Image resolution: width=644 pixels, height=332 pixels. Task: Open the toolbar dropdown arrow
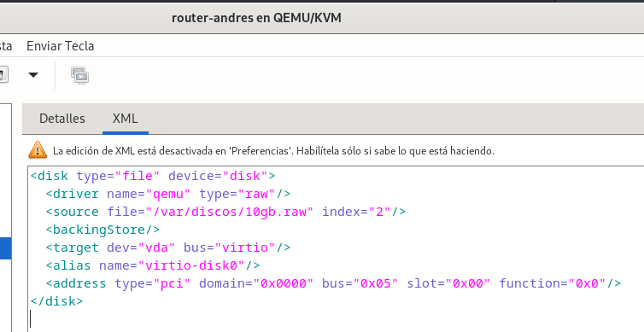click(x=32, y=75)
